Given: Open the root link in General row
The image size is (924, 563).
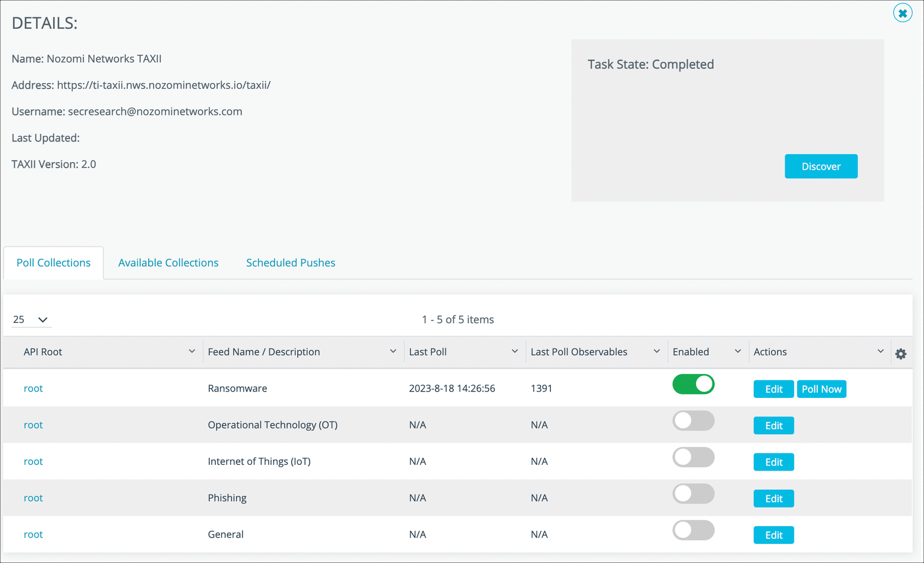Looking at the screenshot, I should tap(33, 535).
